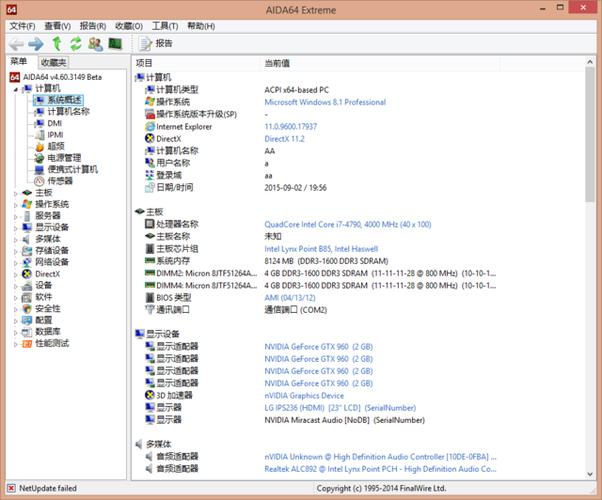
Task: Click the Forward arrow toolbar icon
Action: pos(36,44)
